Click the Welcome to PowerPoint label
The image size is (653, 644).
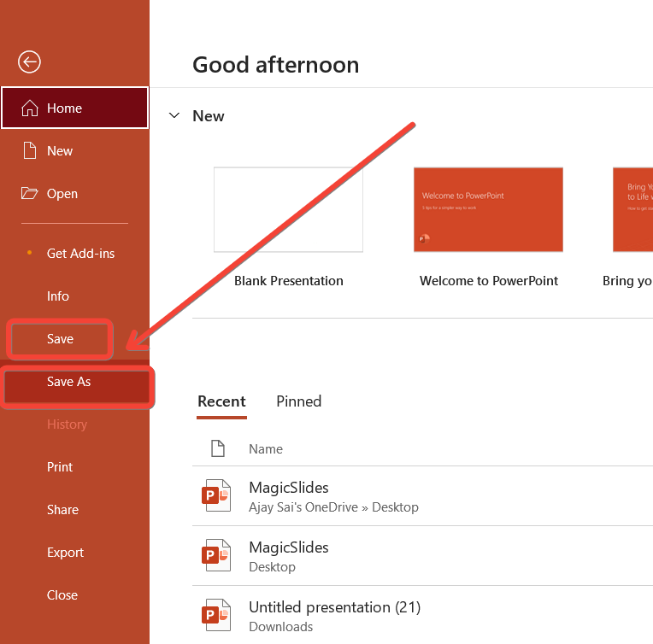pos(489,281)
